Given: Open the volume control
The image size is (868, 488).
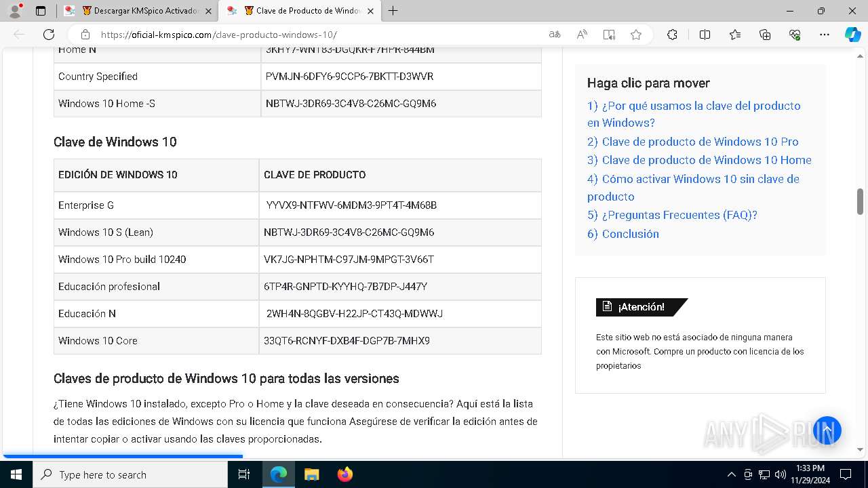Looking at the screenshot, I should 781,474.
